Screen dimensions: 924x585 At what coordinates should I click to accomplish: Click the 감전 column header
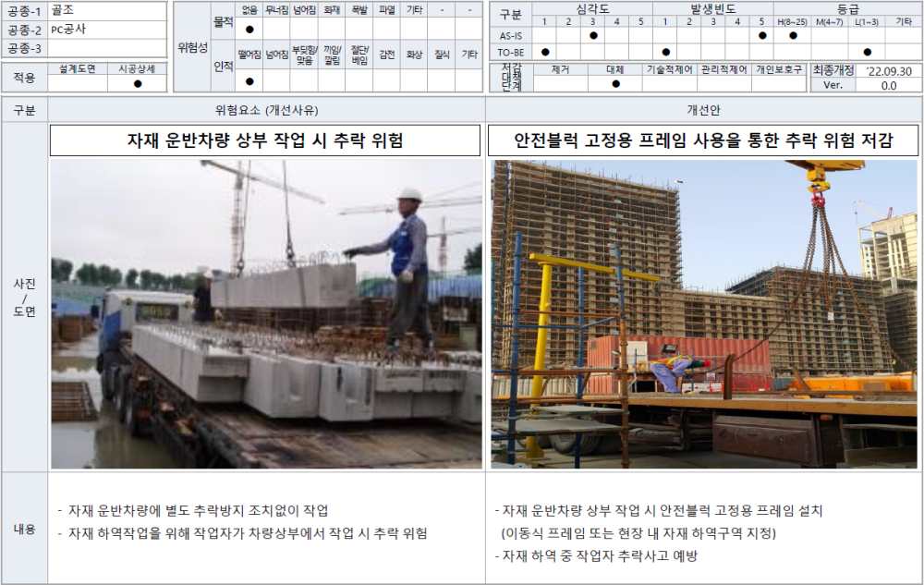[387, 55]
